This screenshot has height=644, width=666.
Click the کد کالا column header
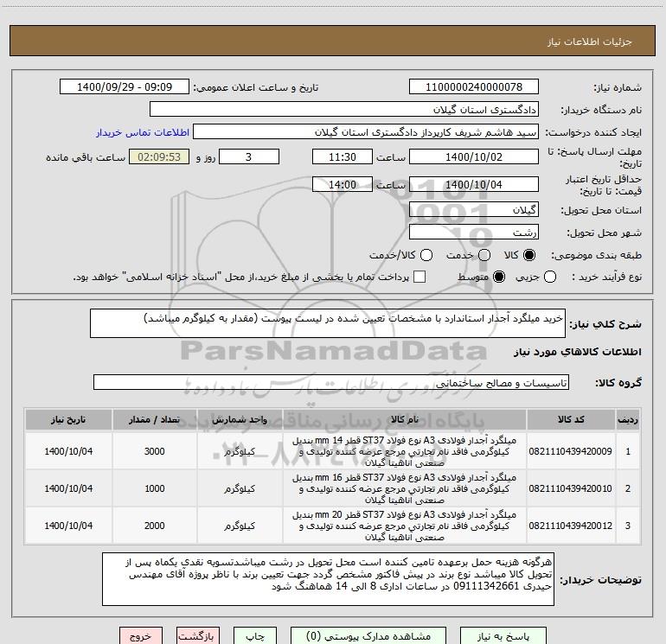tap(571, 420)
